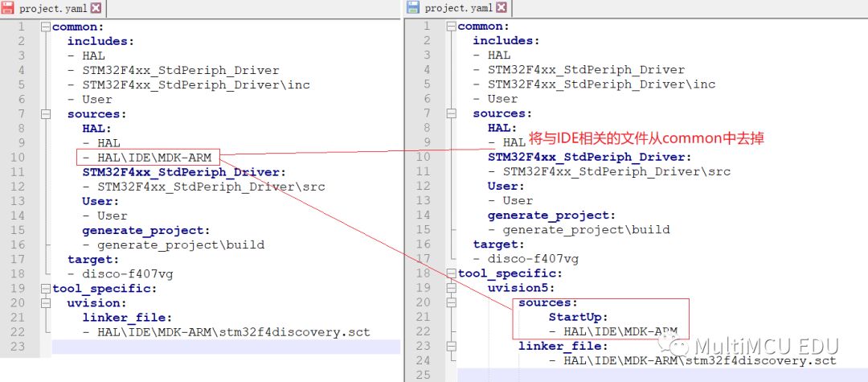Image resolution: width=868 pixels, height=382 pixels.
Task: Click the 'User:' key on right pane line 12
Action: click(x=506, y=186)
